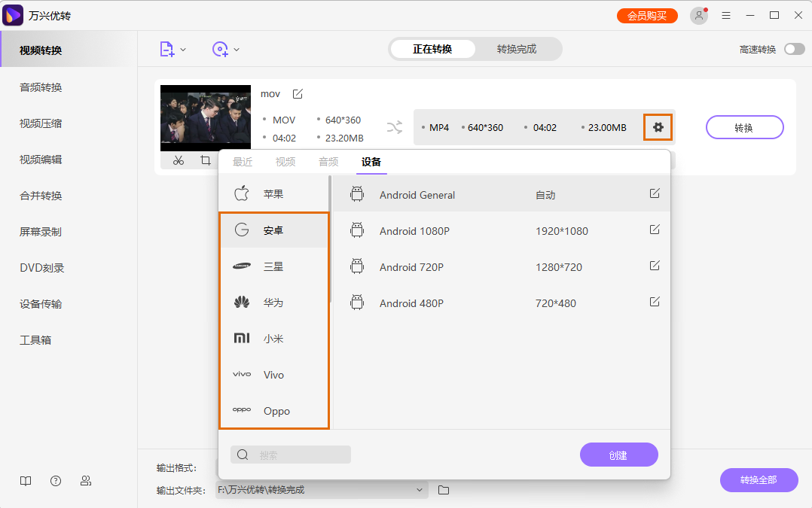Click the help question mark icon
Screen dimensions: 812x508
[55, 480]
